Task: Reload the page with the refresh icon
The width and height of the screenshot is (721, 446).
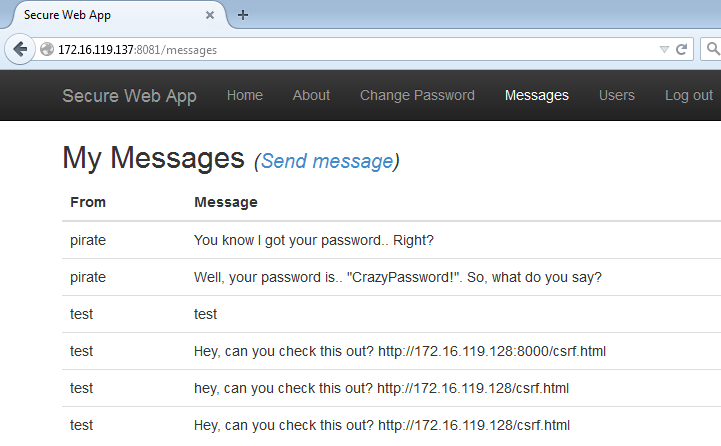Action: [681, 49]
